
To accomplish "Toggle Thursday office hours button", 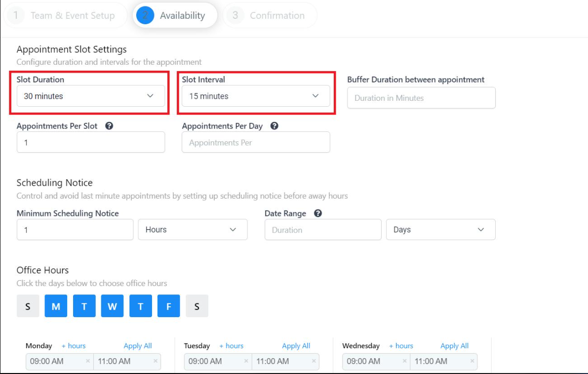I will (141, 306).
